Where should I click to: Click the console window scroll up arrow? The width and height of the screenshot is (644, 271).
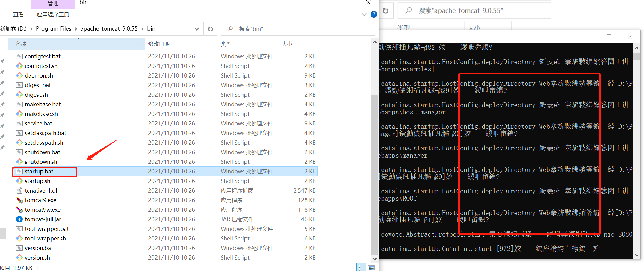pos(637,48)
